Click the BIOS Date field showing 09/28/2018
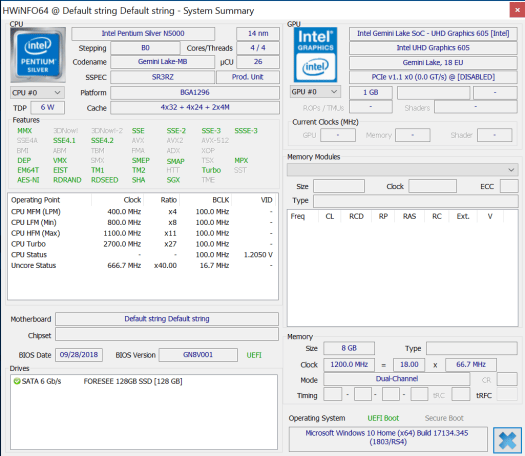Viewport: 525px width, 456px height. pos(79,355)
